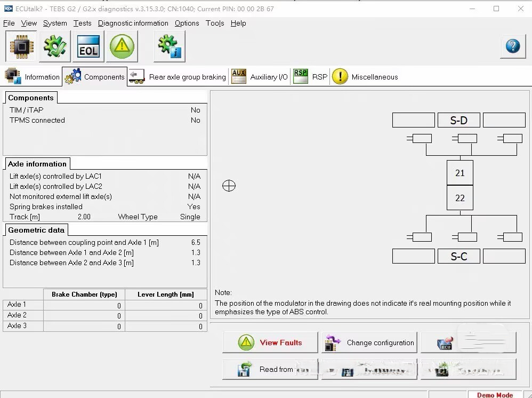Viewport: 532px width, 398px height.
Task: Open the green gear checkmark tool
Action: tap(54, 46)
